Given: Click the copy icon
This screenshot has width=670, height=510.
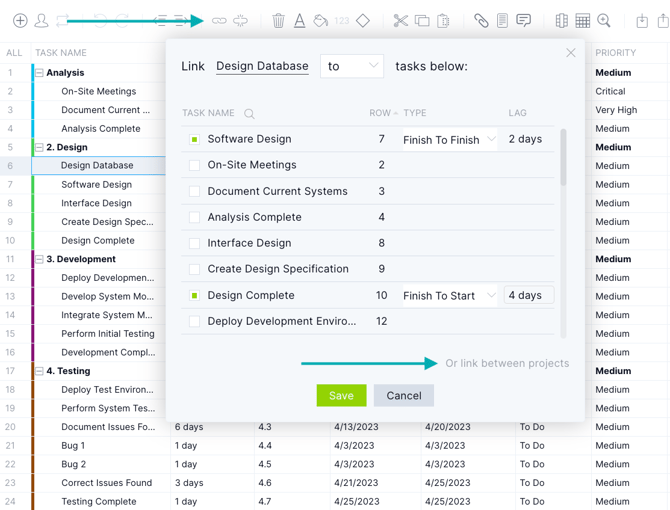Looking at the screenshot, I should point(422,21).
